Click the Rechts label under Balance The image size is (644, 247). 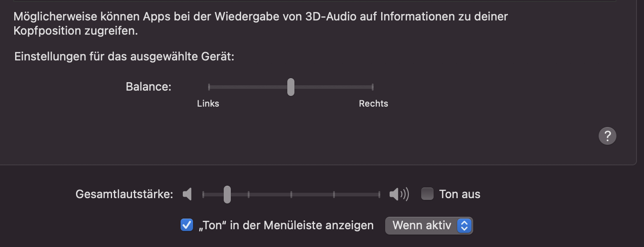pos(374,104)
